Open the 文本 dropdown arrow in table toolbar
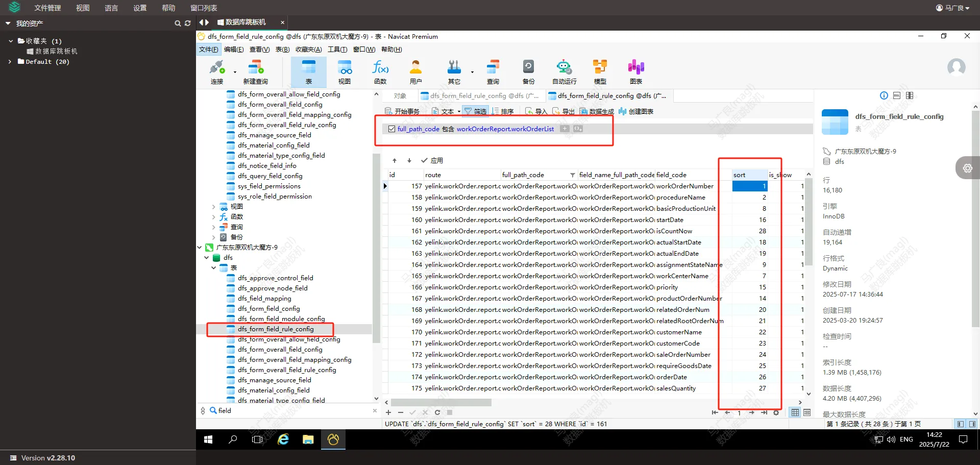Image resolution: width=980 pixels, height=465 pixels. coord(459,111)
